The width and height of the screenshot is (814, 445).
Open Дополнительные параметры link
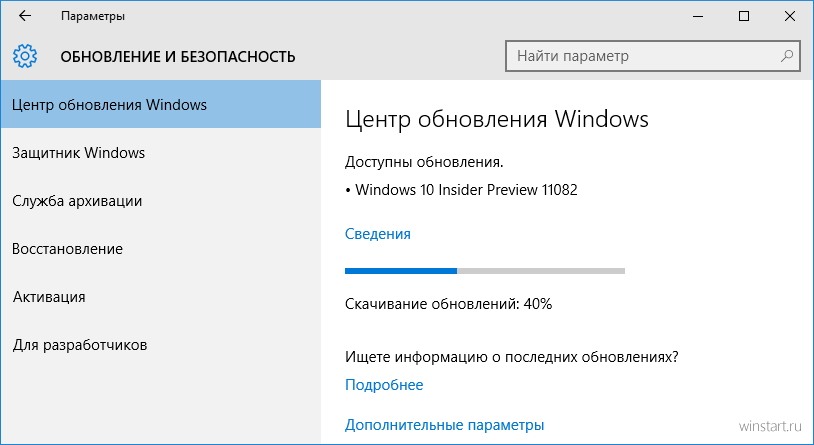click(x=444, y=425)
